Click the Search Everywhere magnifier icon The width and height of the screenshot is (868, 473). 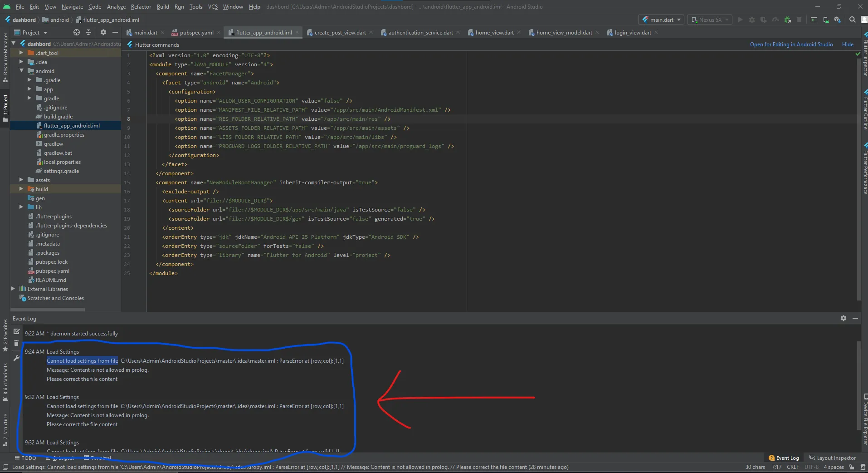pyautogui.click(x=853, y=20)
